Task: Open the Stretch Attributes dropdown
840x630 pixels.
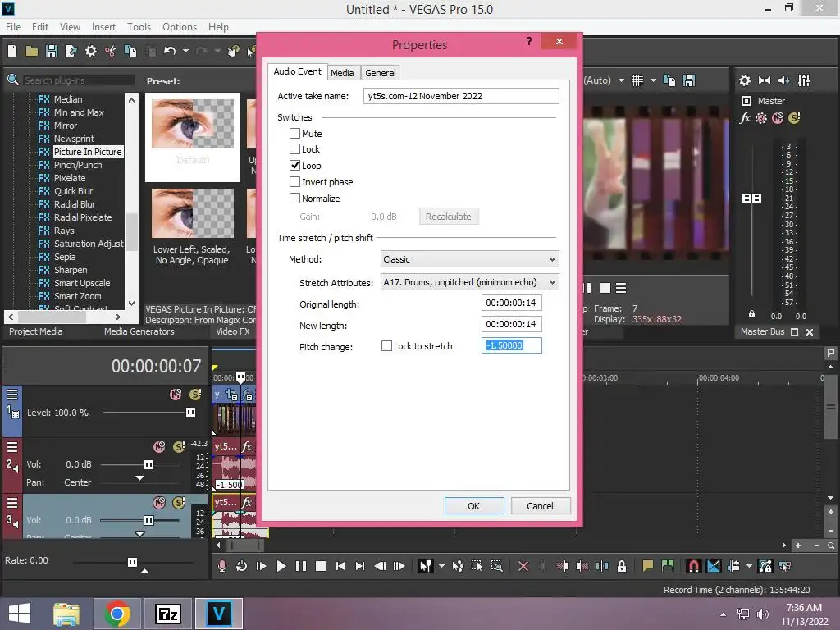Action: (470, 282)
